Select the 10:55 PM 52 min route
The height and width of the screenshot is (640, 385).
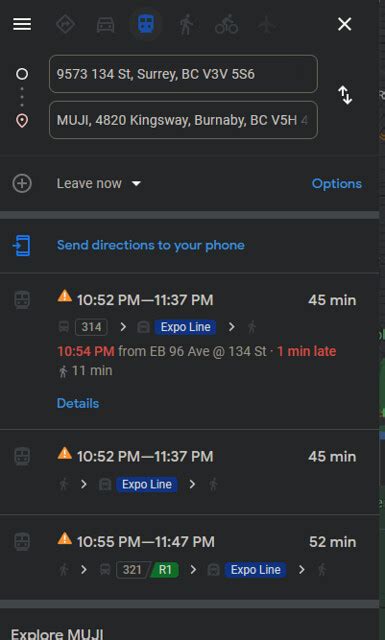[189, 557]
